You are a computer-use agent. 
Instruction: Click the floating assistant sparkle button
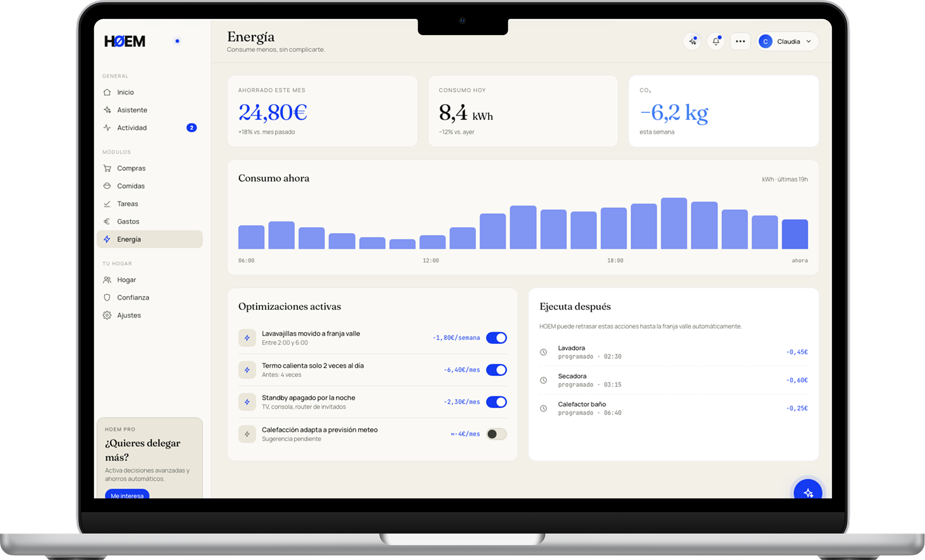pyautogui.click(x=808, y=490)
